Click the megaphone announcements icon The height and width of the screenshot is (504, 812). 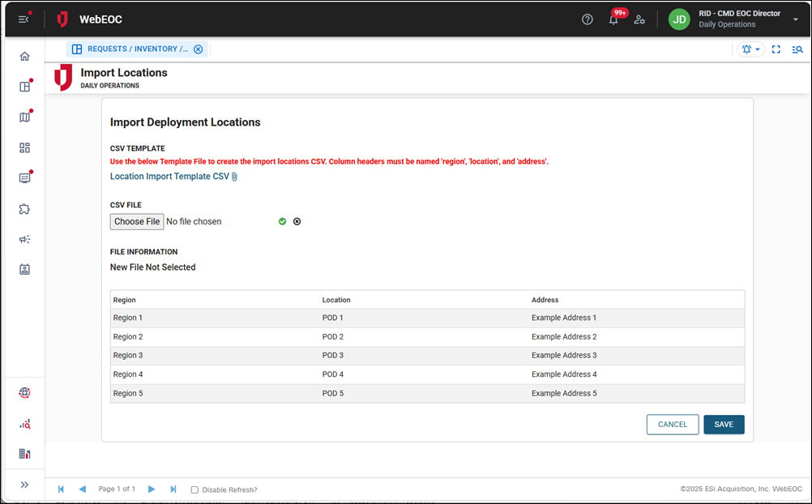tap(24, 239)
